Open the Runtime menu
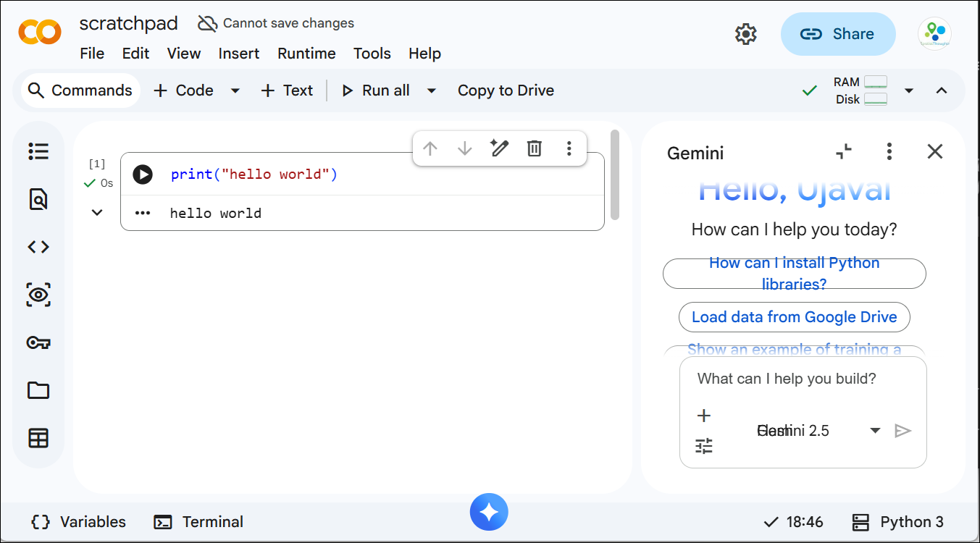Screen dimensions: 980x543 tap(306, 54)
